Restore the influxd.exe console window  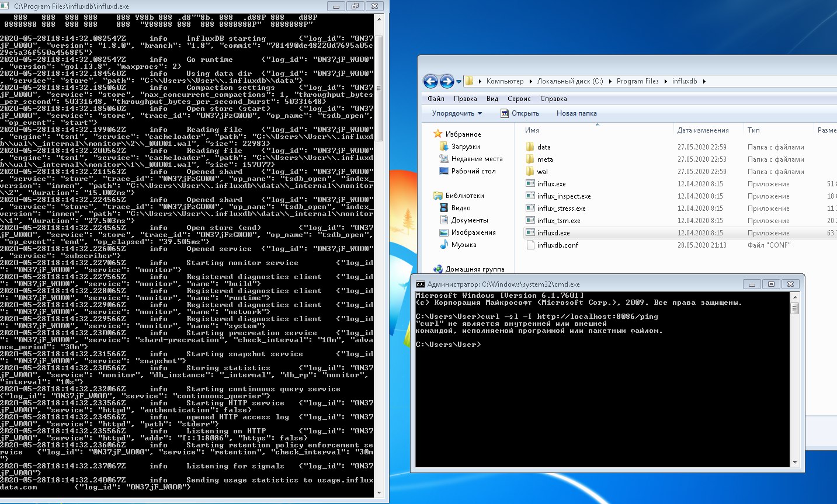click(x=355, y=6)
